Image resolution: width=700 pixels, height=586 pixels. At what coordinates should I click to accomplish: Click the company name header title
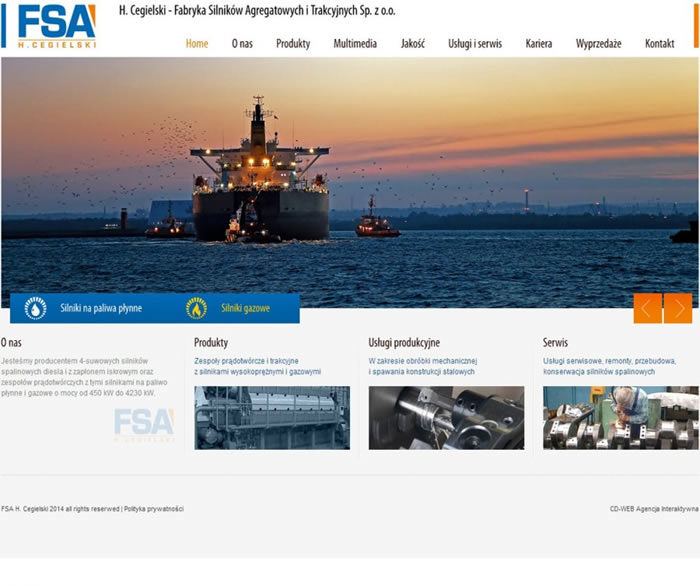click(x=257, y=11)
